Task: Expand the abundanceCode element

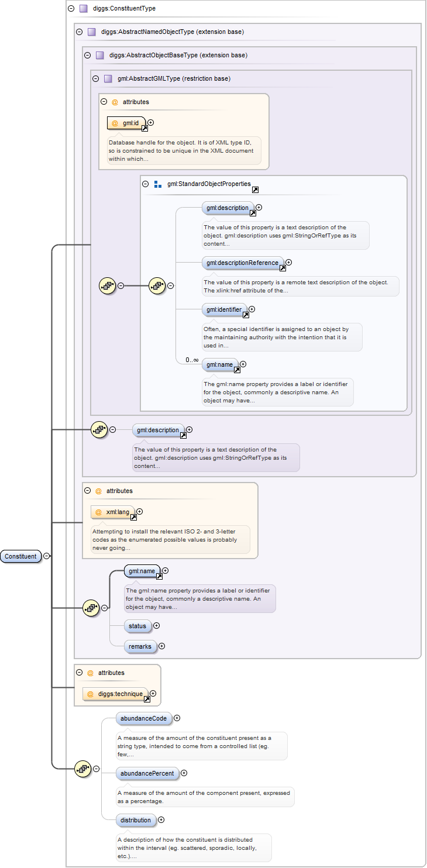Action: (177, 718)
